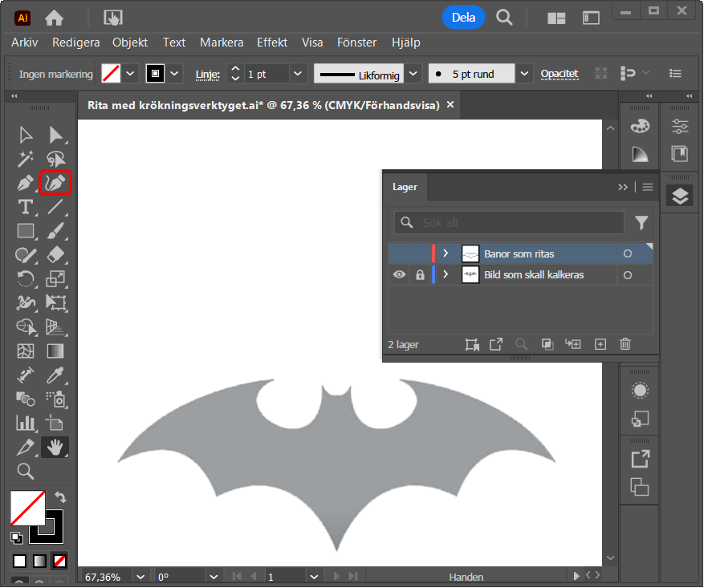The width and height of the screenshot is (704, 588).
Task: Open the stroke weight dropdown
Action: [298, 74]
